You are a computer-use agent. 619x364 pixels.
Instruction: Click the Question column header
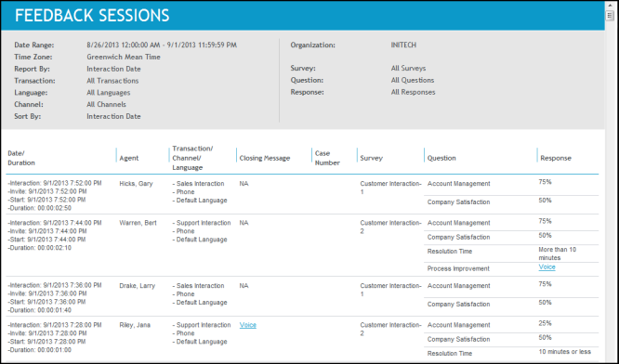(441, 158)
